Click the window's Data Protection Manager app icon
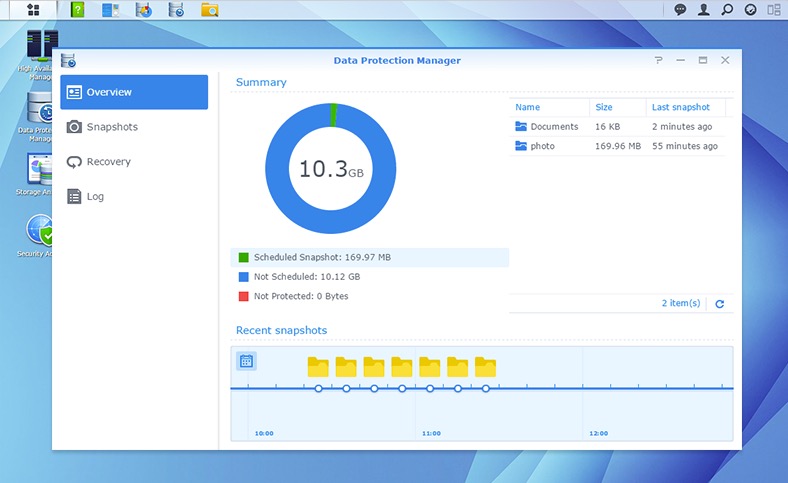Image resolution: width=788 pixels, height=483 pixels. (x=68, y=60)
